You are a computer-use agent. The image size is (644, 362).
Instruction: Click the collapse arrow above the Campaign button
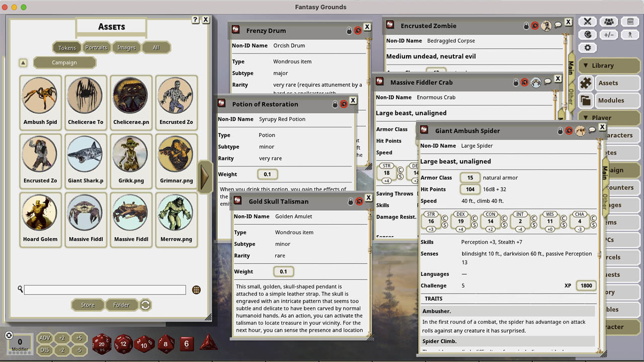[x=23, y=62]
